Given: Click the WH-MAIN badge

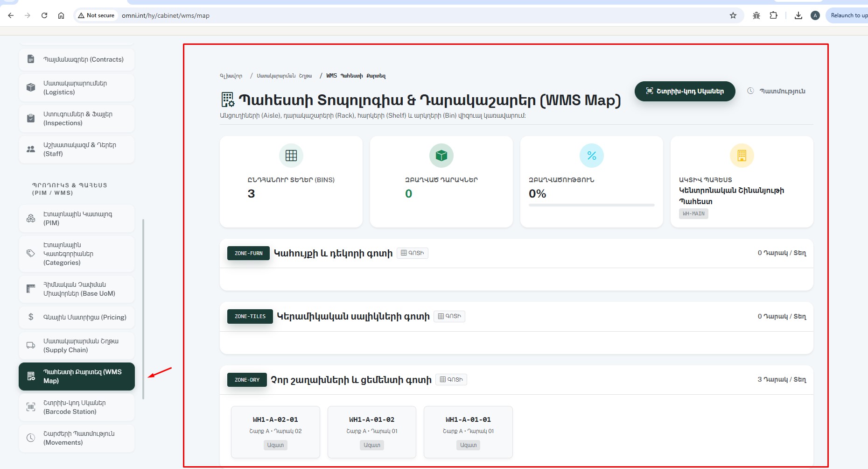Looking at the screenshot, I should tap(693, 213).
